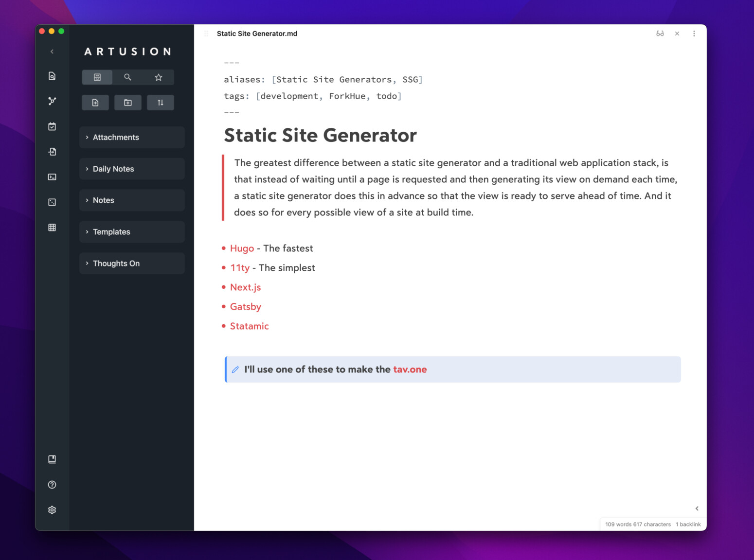
Task: Open the help icon in ribbon
Action: pos(52,485)
